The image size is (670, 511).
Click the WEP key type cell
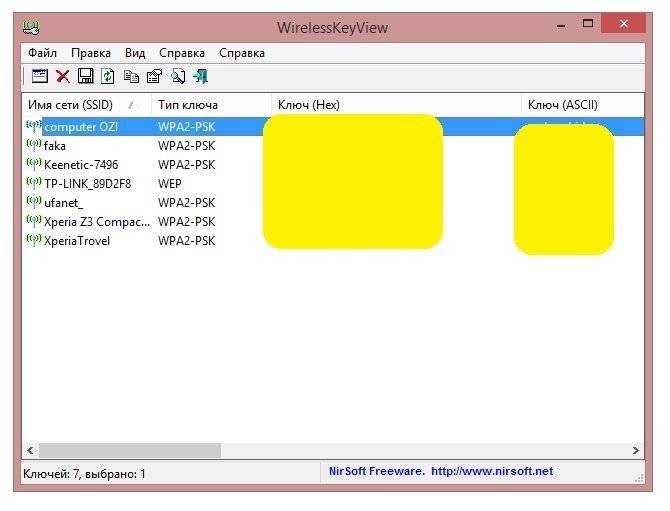[x=170, y=184]
